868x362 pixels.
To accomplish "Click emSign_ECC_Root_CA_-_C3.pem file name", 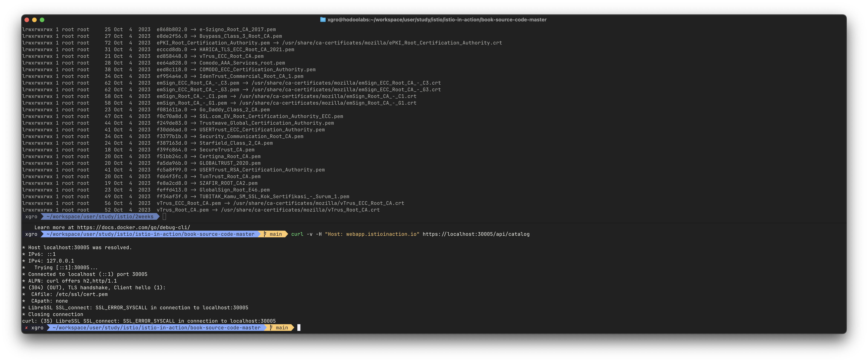I will pyautogui.click(x=198, y=83).
